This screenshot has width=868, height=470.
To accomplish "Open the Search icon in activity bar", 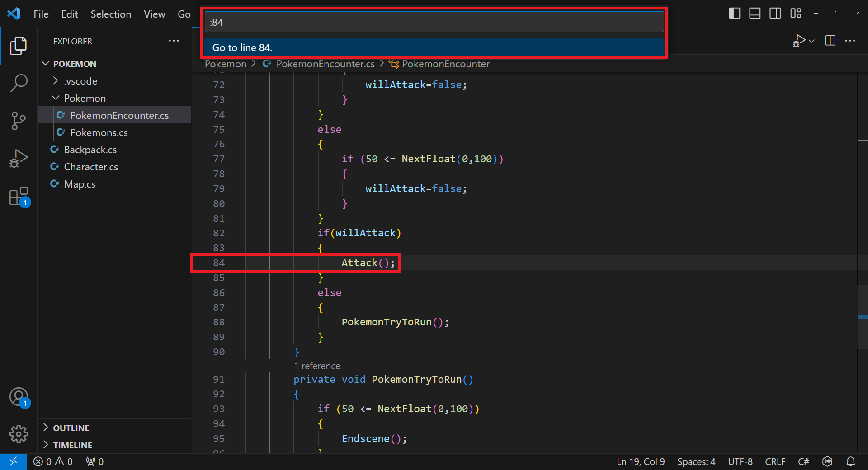I will click(x=19, y=83).
